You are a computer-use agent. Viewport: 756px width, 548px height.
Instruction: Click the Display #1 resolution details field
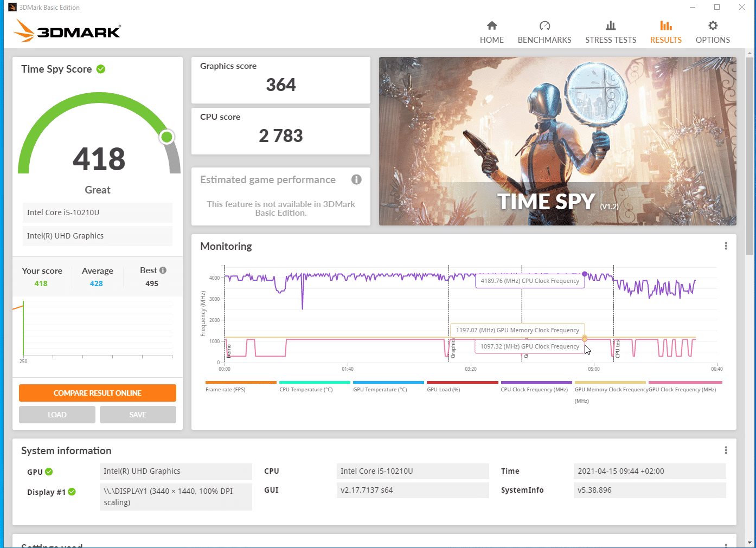[176, 497]
